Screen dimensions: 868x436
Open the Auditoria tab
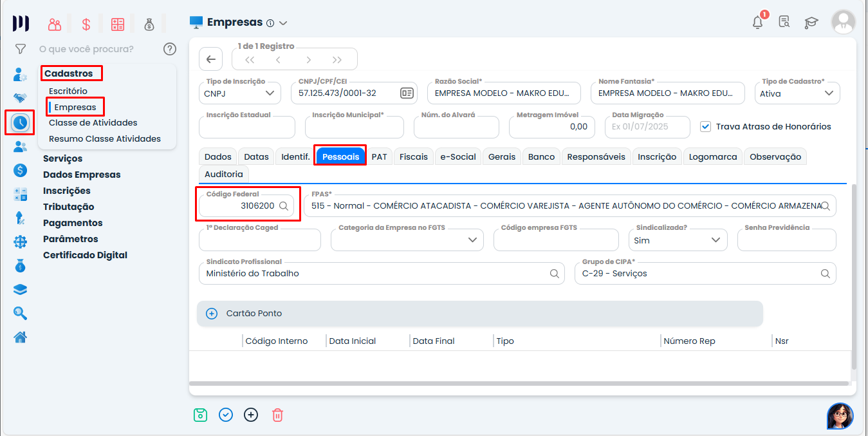pos(223,174)
